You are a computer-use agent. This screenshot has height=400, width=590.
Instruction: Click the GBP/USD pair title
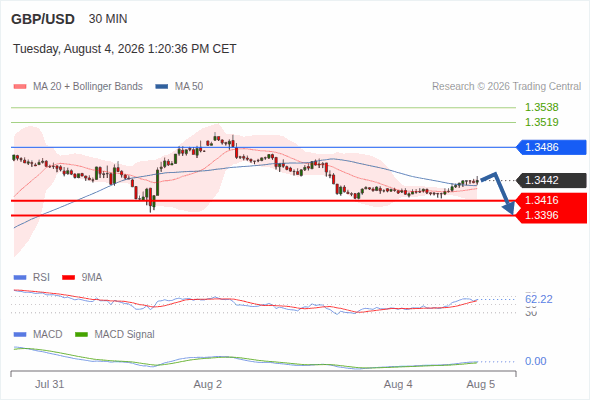[43, 19]
